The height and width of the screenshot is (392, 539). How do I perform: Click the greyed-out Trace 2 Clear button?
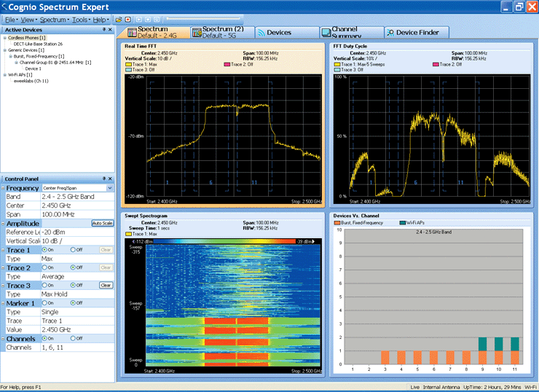[106, 267]
